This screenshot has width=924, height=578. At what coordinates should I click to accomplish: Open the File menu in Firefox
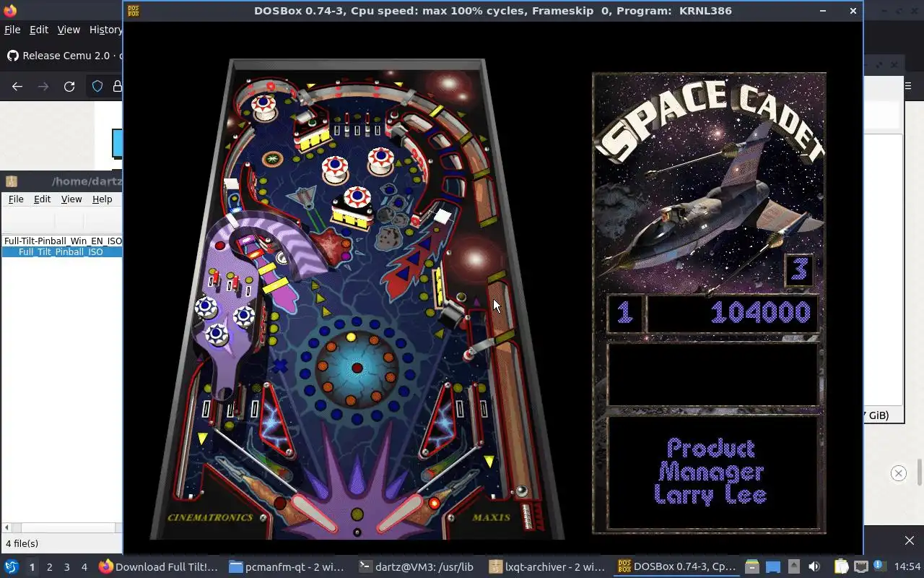click(12, 30)
